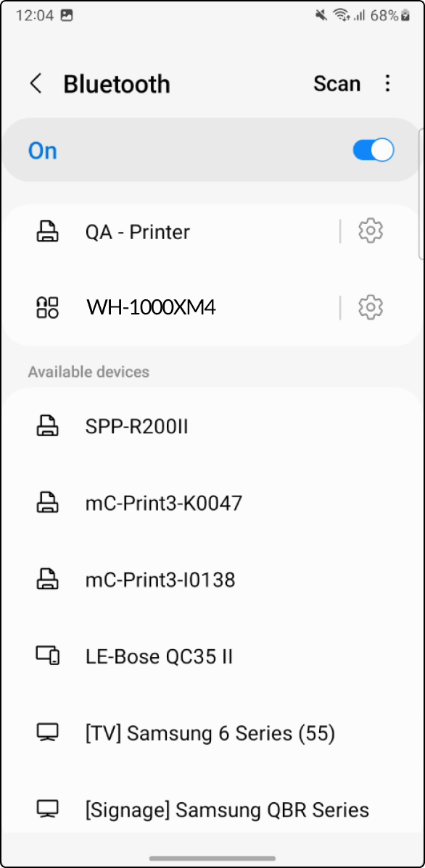Tap the bottom navigation gesture handle
425x868 pixels.
tap(212, 858)
